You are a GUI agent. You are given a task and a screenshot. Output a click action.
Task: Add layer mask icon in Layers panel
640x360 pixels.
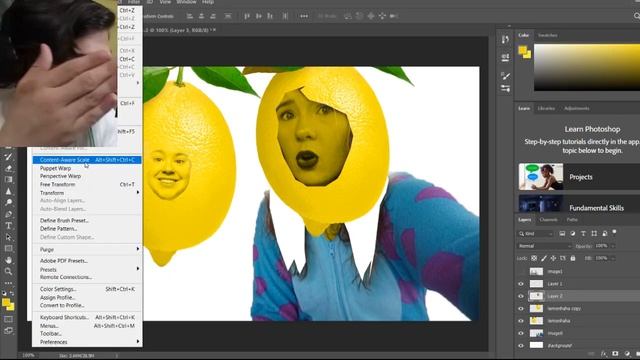[615, 354]
